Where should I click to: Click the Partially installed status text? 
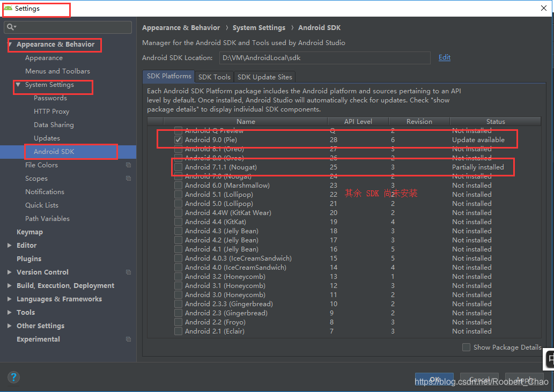point(478,167)
